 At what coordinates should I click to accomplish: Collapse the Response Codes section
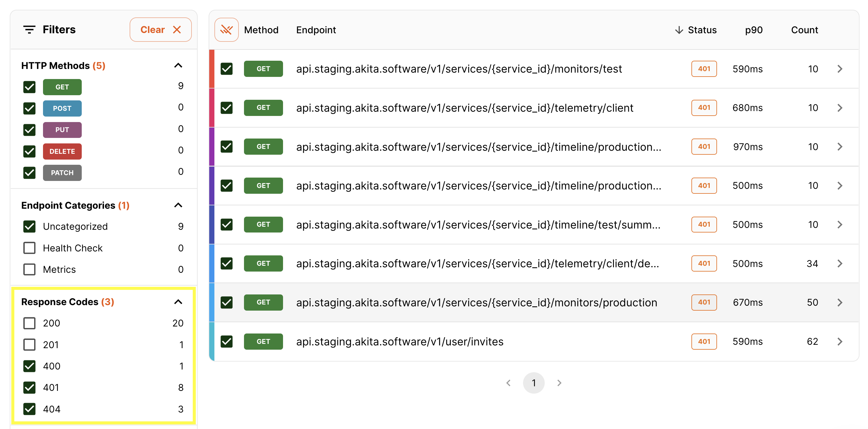point(178,302)
